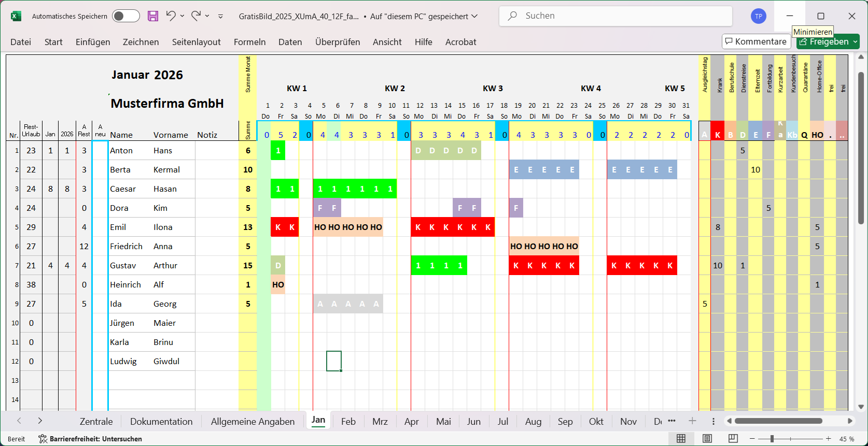The width and height of the screenshot is (868, 446).
Task: Click the Kommentare button
Action: coord(756,41)
